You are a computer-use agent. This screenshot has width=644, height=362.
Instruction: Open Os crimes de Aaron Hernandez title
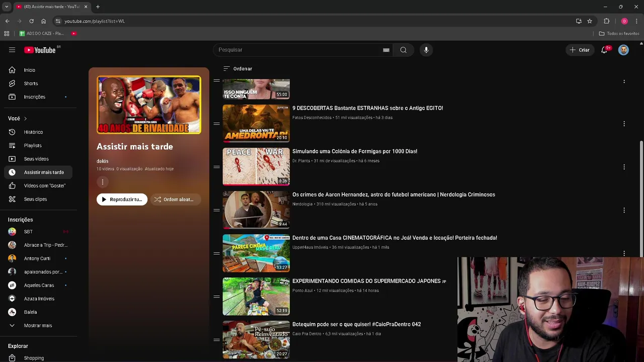(x=393, y=195)
